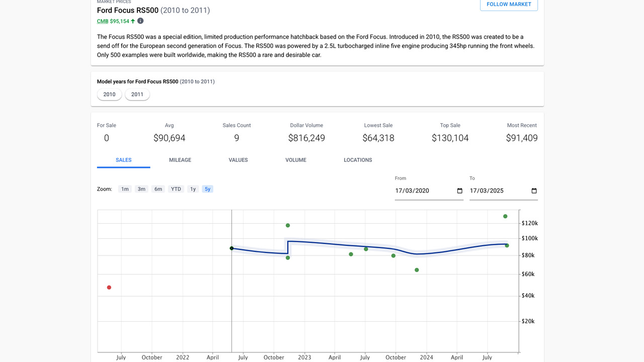Screen dimensions: 644x362
Task: Open the To date calendar picker icon
Action: point(534,191)
